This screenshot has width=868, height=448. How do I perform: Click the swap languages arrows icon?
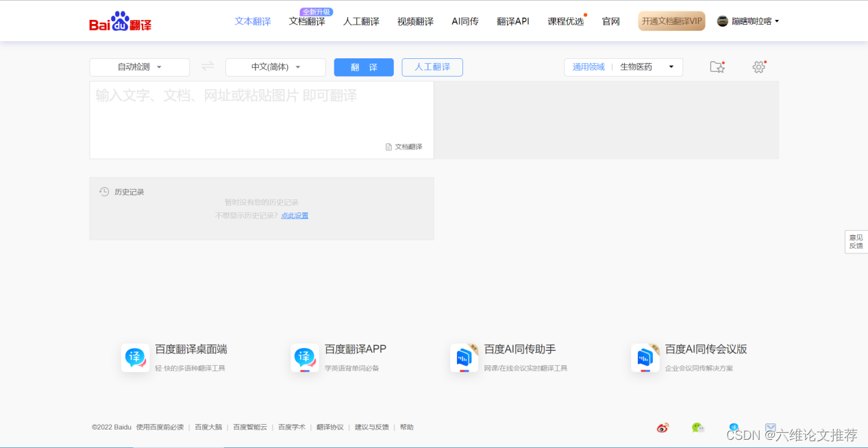[x=208, y=66]
